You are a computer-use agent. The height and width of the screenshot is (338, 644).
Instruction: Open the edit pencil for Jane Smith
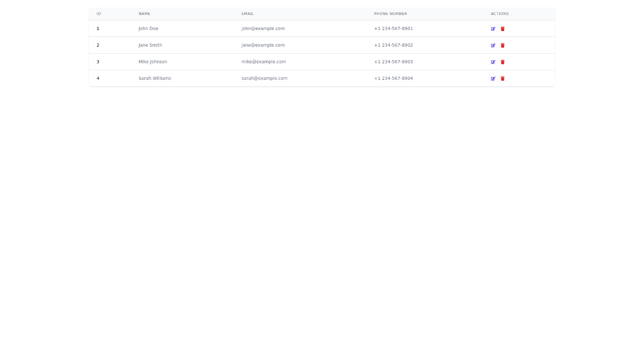tap(493, 46)
